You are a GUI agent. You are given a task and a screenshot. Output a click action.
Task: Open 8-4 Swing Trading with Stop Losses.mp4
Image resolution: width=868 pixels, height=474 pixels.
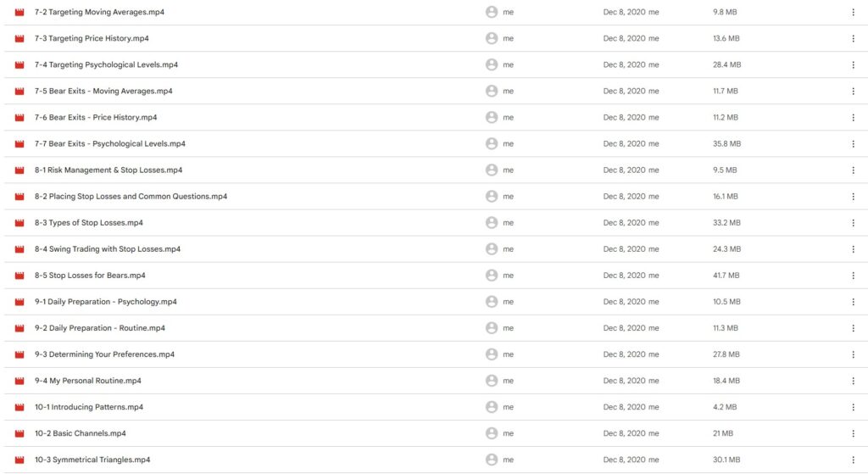[x=108, y=249]
